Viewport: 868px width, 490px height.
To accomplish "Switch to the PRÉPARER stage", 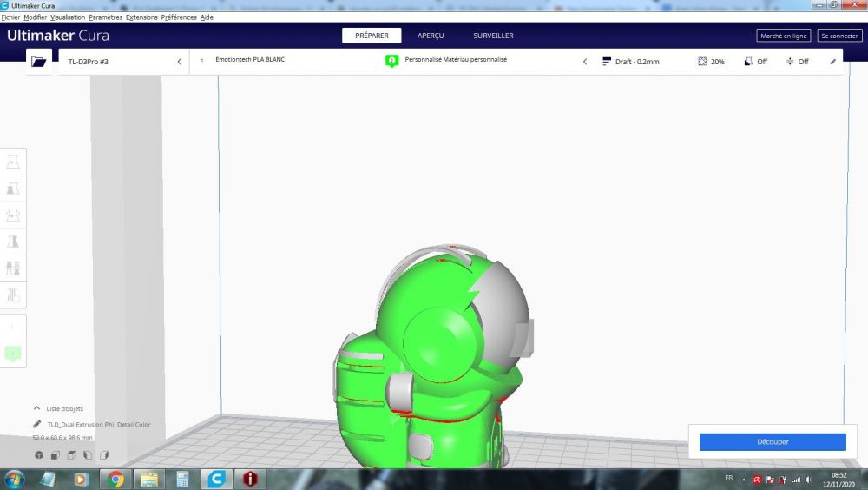I will pos(372,36).
